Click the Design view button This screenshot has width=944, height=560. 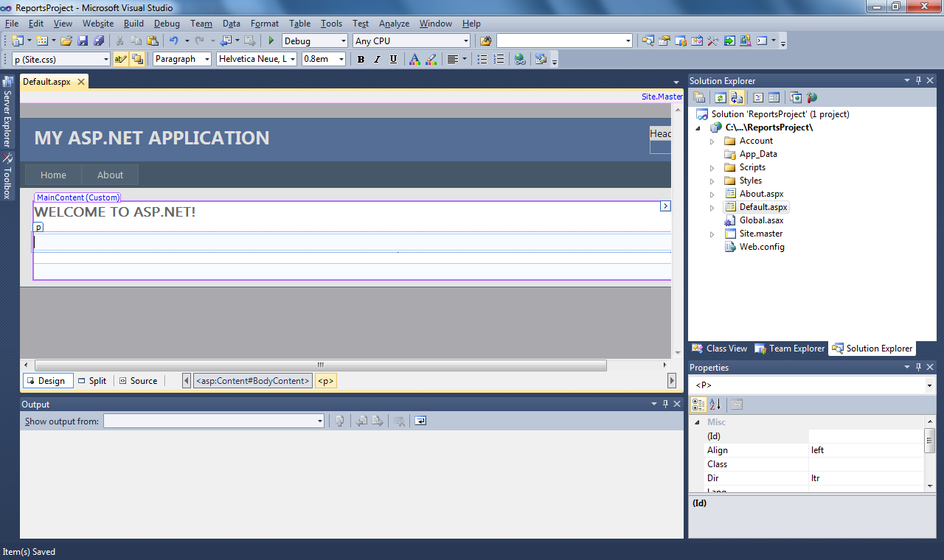(47, 381)
